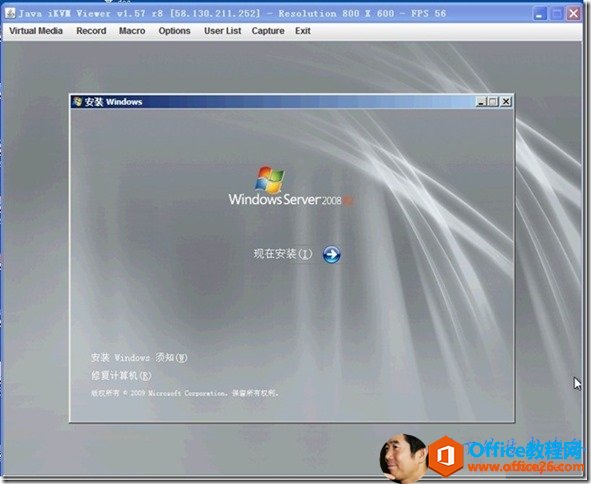Open the Capture menu
Screen dimensions: 591x484
(x=268, y=31)
